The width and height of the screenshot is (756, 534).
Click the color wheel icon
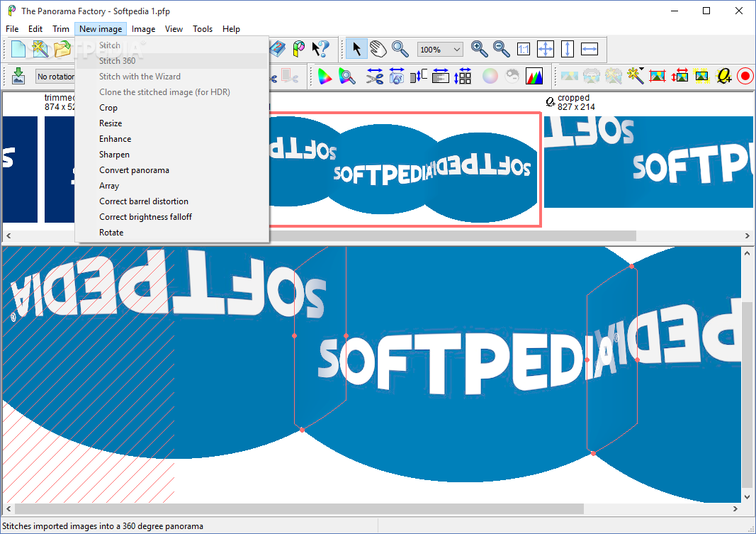coord(490,76)
